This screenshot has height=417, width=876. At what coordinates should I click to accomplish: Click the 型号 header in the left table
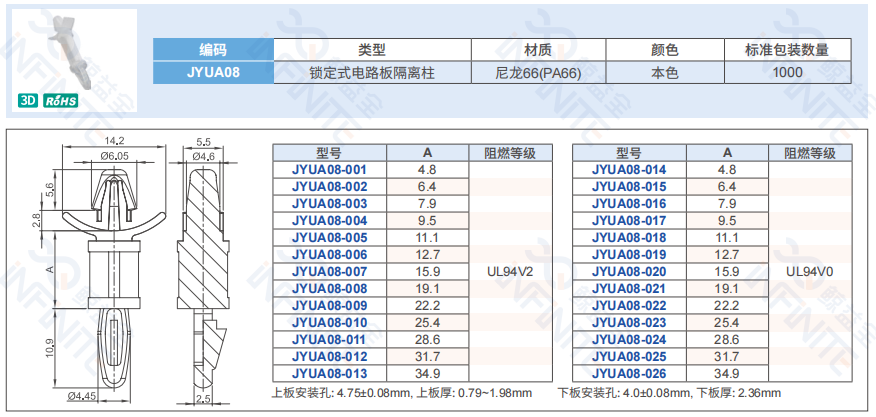(x=329, y=153)
